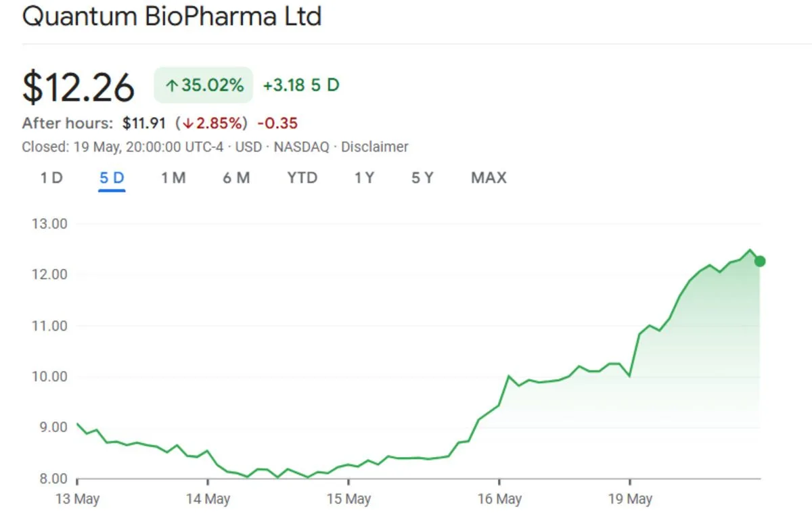Open the MAX range tab
This screenshot has width=812, height=528.
pyautogui.click(x=489, y=178)
